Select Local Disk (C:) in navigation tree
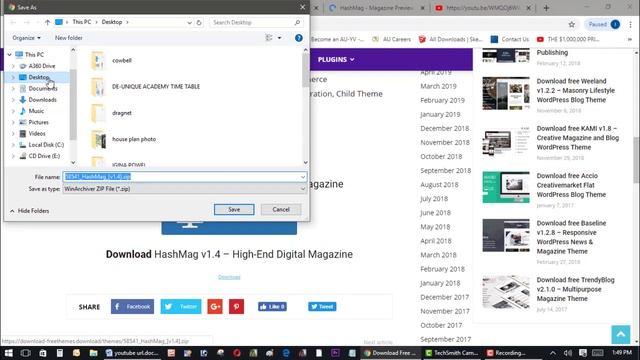640x360 pixels. click(x=46, y=145)
